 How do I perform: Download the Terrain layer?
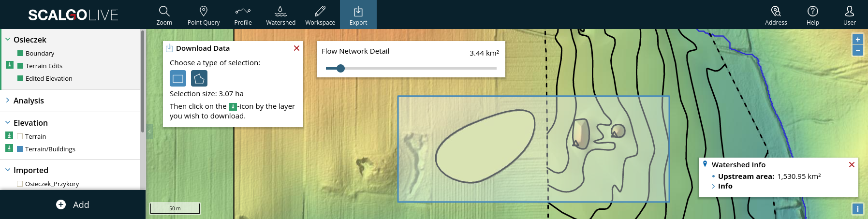(x=9, y=135)
